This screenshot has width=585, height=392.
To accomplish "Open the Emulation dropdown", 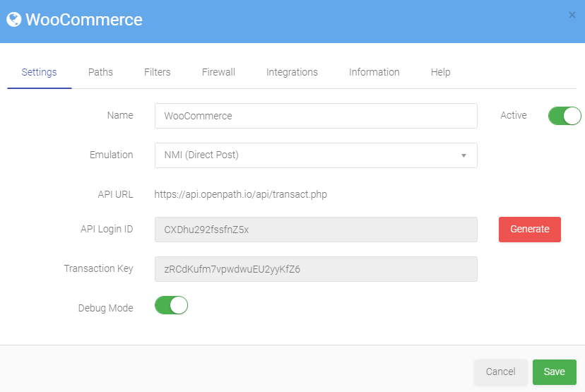I will pyautogui.click(x=316, y=155).
